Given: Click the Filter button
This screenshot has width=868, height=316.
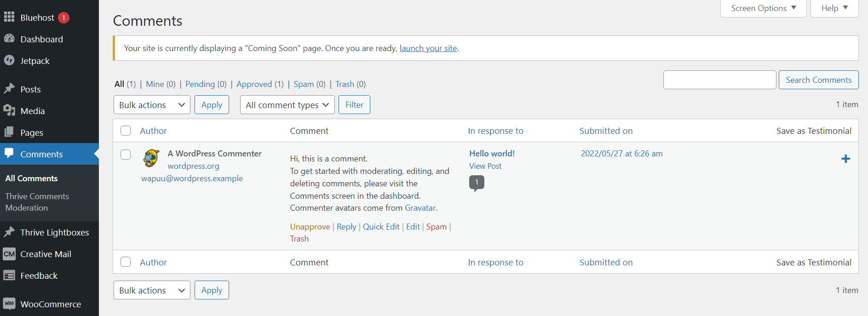Looking at the screenshot, I should pos(354,105).
